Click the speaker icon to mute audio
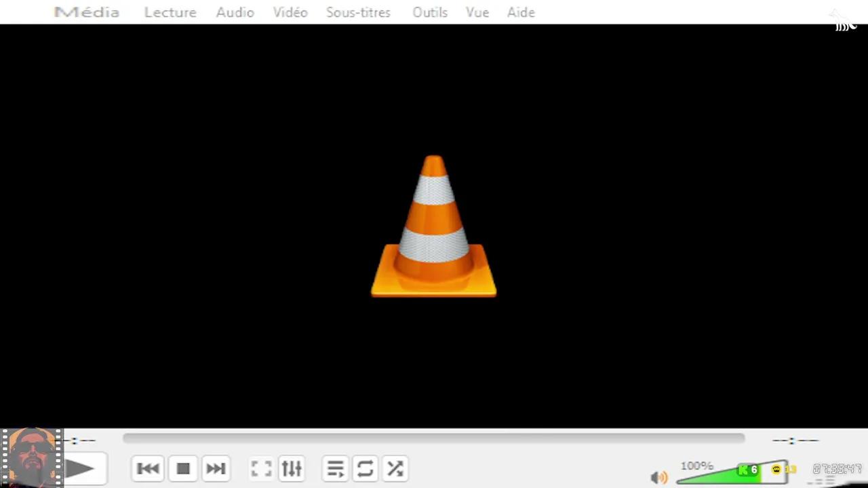Screen dimensions: 868x488 658,477
